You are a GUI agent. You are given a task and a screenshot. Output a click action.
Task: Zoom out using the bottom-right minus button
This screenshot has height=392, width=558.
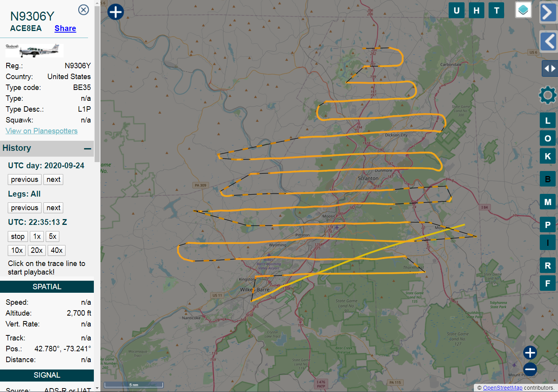pyautogui.click(x=530, y=369)
